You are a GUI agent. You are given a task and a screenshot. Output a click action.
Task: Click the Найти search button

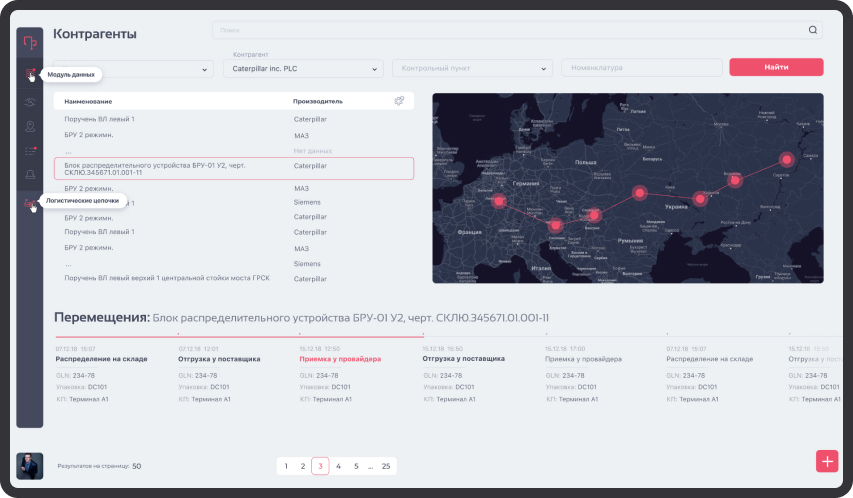776,67
